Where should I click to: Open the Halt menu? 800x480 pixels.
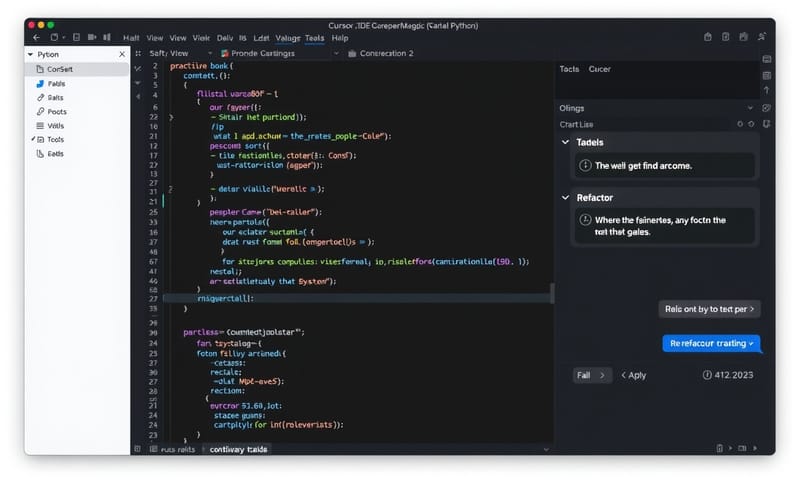click(x=131, y=38)
